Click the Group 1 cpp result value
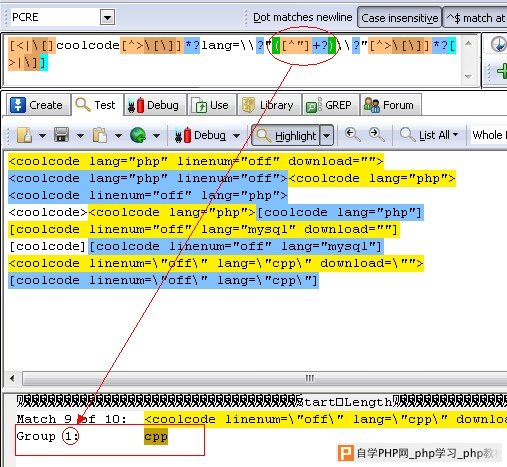507x467 pixels. 156,437
